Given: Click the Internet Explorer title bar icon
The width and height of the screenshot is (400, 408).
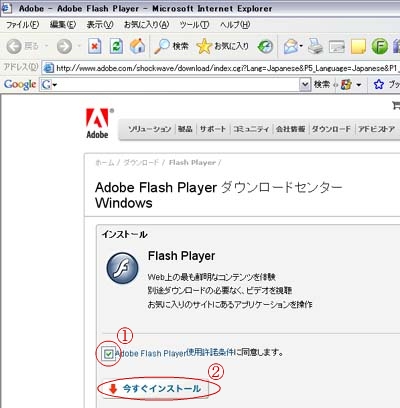Looking at the screenshot, I should click(x=7, y=8).
